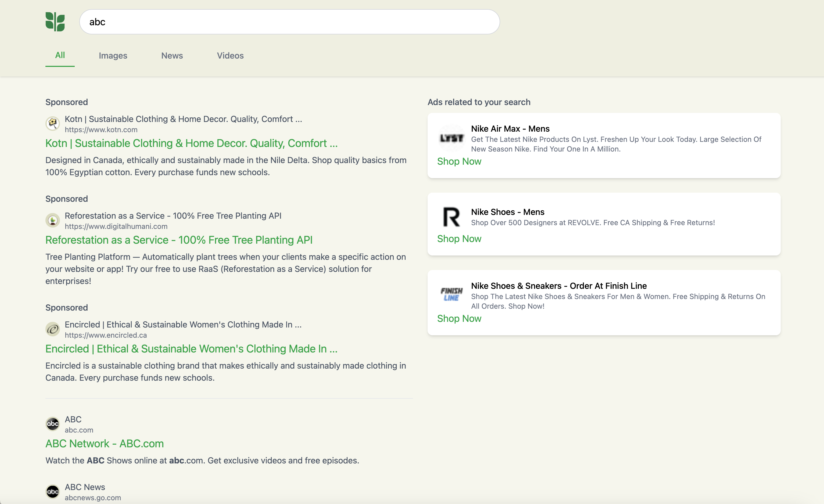Click in the search box containing abc
Viewport: 824px width, 504px height.
pyautogui.click(x=289, y=22)
